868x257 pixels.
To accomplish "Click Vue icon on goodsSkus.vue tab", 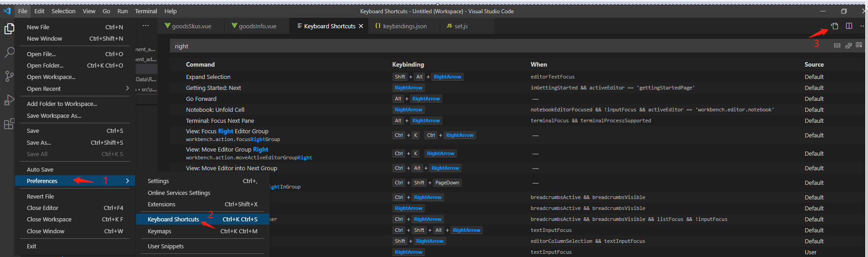I will (167, 26).
